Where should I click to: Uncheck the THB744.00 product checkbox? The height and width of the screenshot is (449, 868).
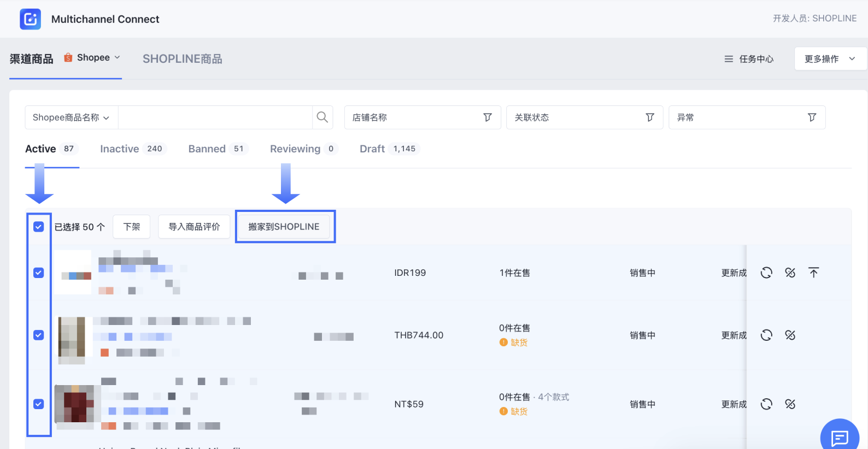38,335
